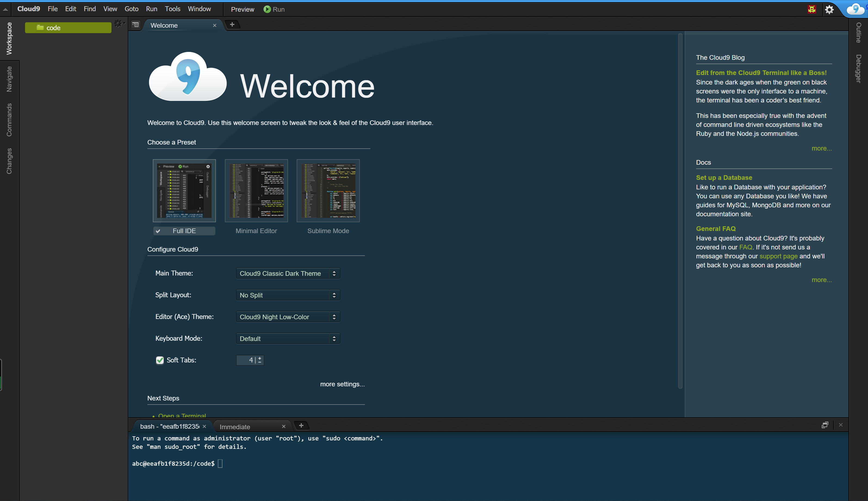Viewport: 868px width, 501px height.
Task: Close the console panel
Action: point(841,425)
